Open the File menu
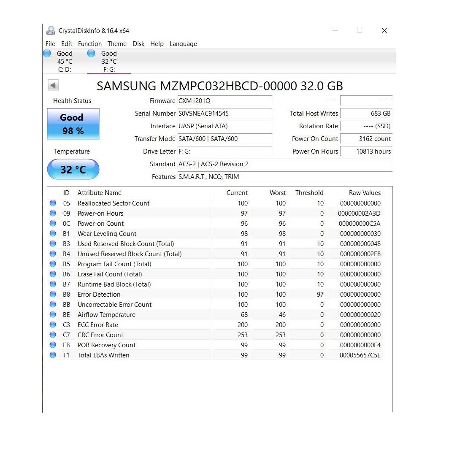 (50, 44)
